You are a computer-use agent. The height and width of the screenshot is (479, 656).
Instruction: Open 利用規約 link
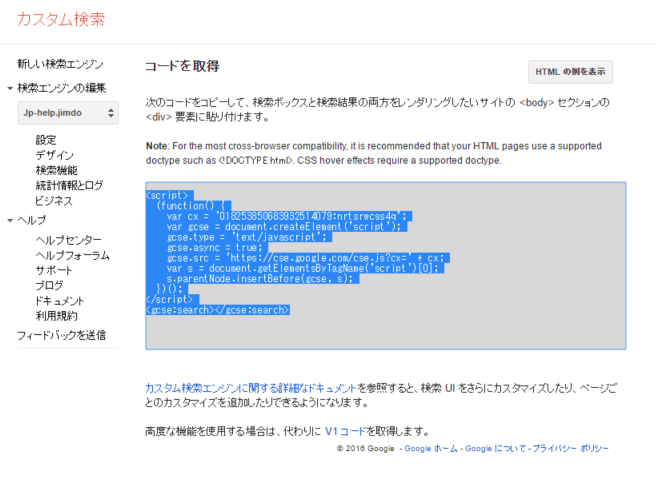[56, 316]
